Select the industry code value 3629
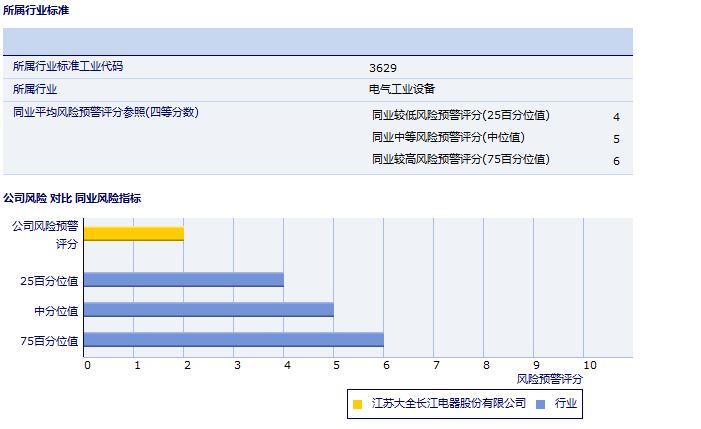This screenshot has width=701, height=429. 383,67
